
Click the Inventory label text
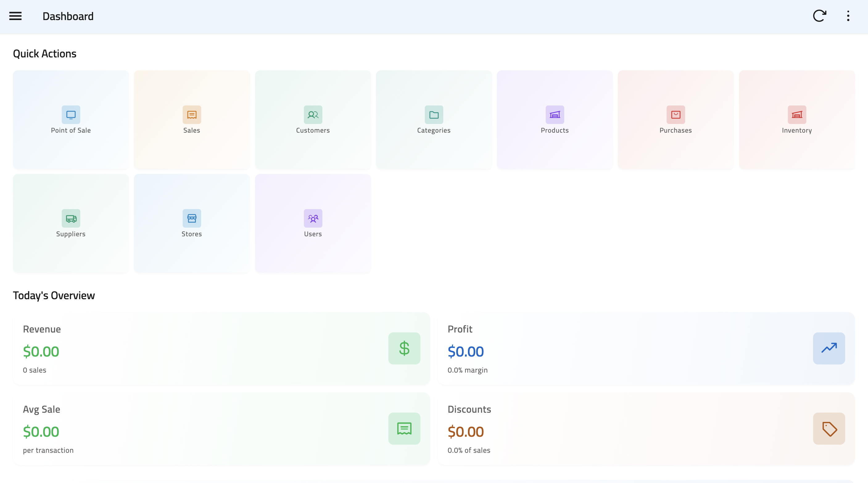click(x=796, y=130)
